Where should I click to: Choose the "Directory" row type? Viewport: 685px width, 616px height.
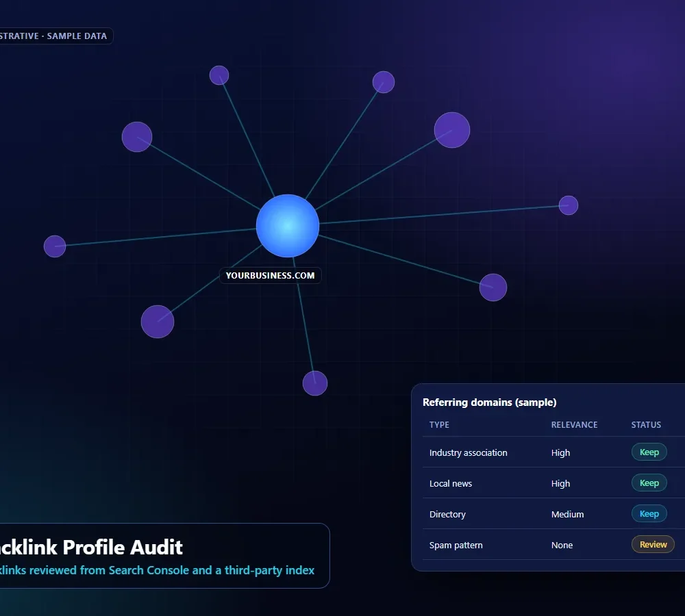(x=447, y=514)
